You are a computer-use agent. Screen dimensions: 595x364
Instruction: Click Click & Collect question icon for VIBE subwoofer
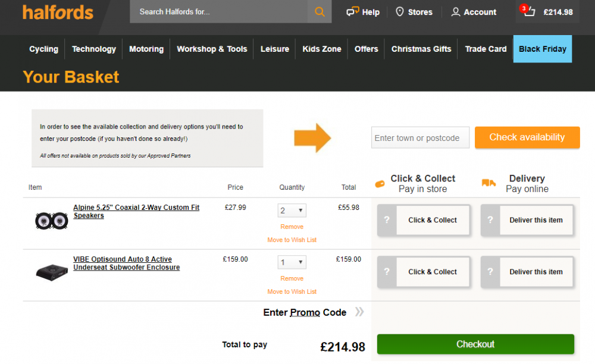387,272
